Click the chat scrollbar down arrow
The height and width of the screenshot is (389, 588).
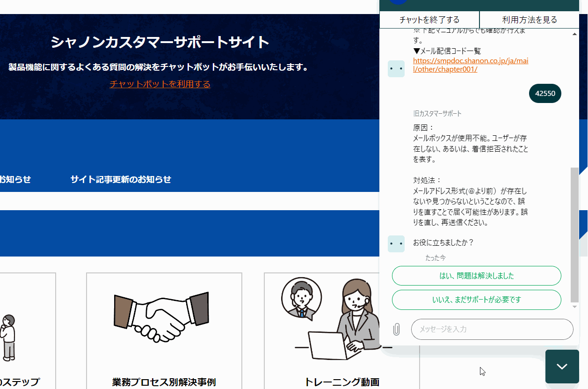coord(575,307)
